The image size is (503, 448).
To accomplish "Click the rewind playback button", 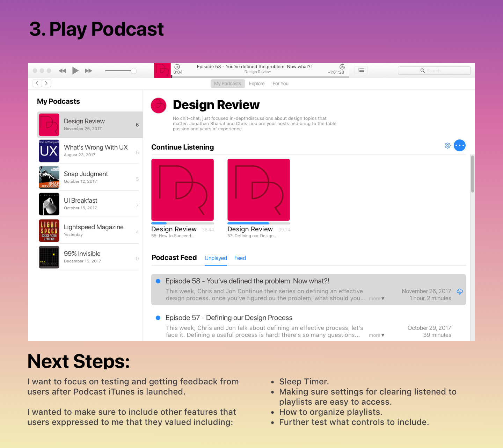I will [x=63, y=71].
